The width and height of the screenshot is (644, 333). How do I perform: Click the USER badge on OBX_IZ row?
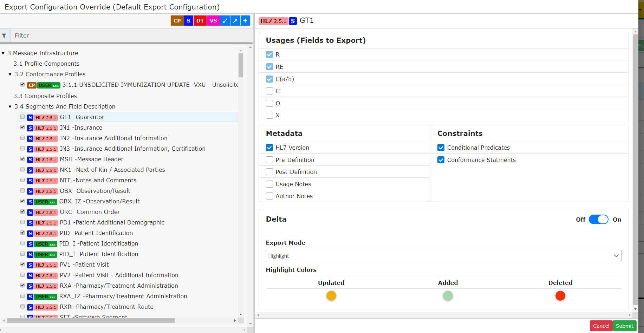46,202
